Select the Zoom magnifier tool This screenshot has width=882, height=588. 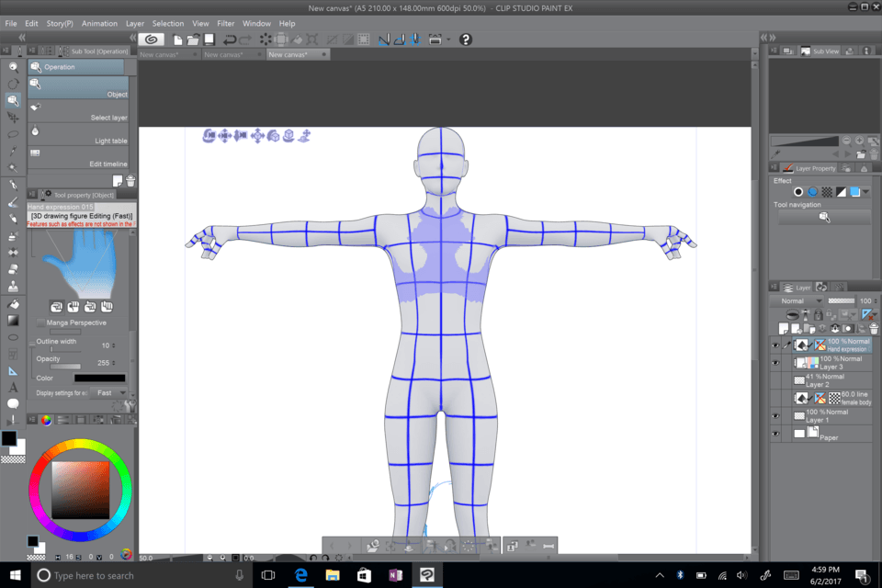pos(13,67)
